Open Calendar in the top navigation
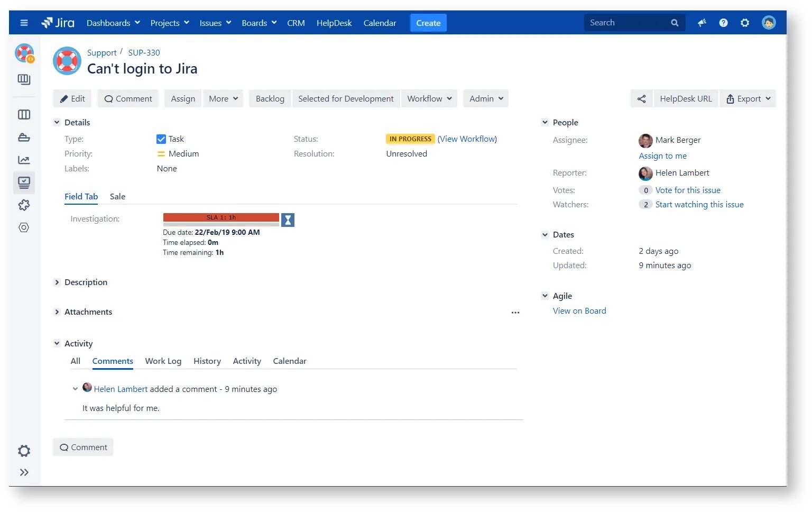812x512 pixels. click(x=380, y=23)
